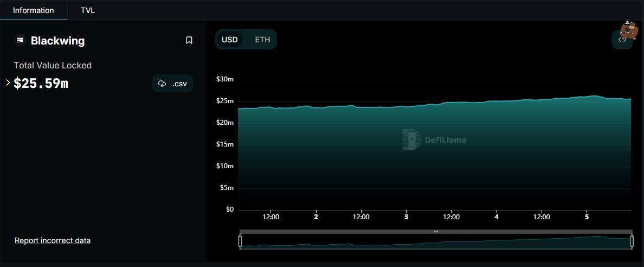Click the $0 y-axis label
644x267 pixels.
tap(230, 209)
